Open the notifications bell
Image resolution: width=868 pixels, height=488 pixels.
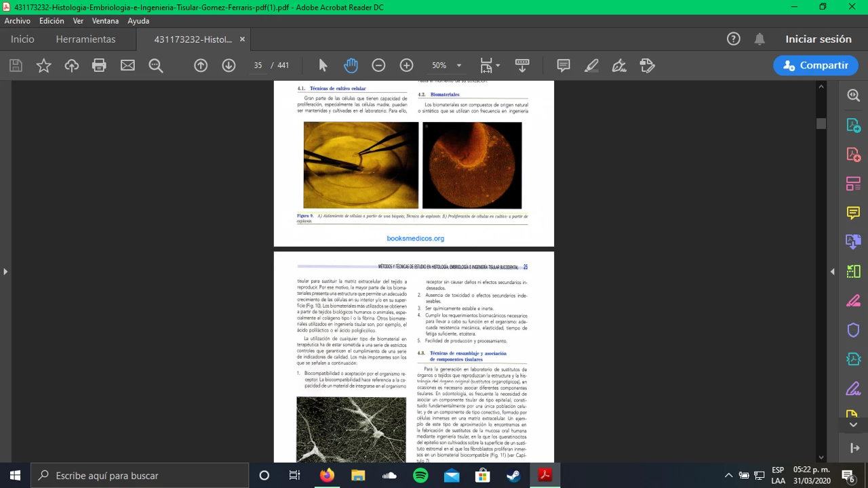coord(759,39)
